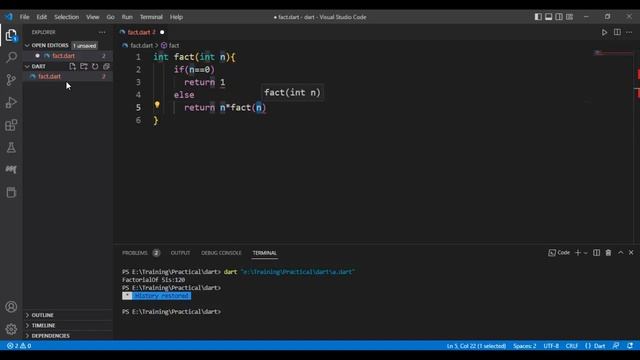Click the New Folder icon in DART folder
Screen dimensions: 640x360
point(84,66)
